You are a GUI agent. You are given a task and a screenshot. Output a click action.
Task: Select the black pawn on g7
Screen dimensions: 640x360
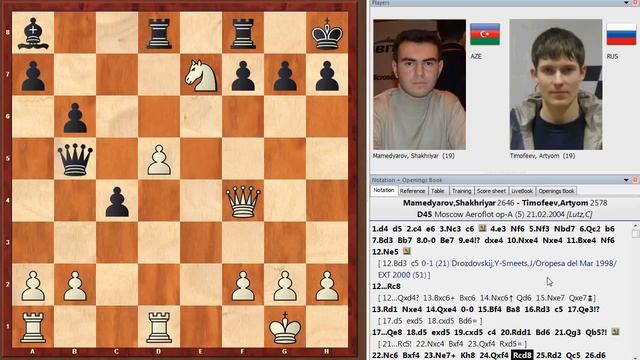[285, 76]
